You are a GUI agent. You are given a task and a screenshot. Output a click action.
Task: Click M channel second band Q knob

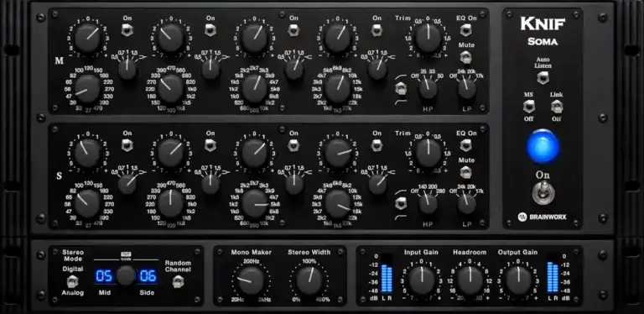click(210, 70)
